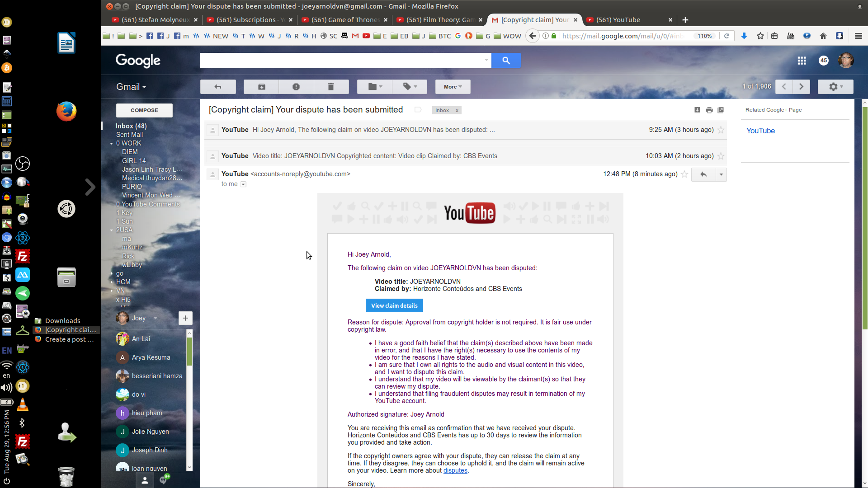The width and height of the screenshot is (868, 488).
Task: Open the Gmail settings gear menu
Action: [x=835, y=87]
